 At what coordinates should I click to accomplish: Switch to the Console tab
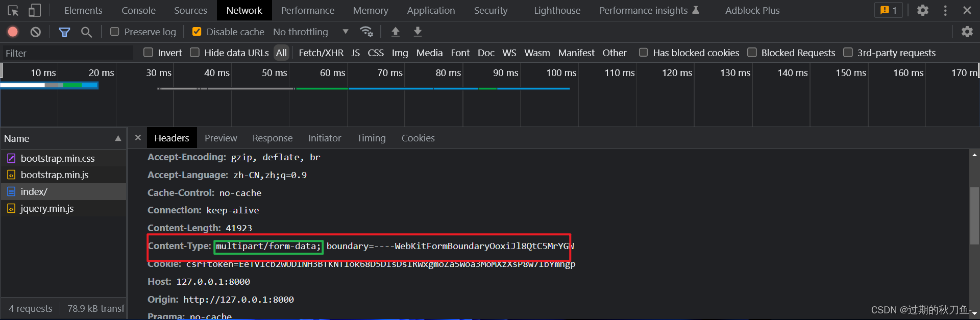(138, 10)
